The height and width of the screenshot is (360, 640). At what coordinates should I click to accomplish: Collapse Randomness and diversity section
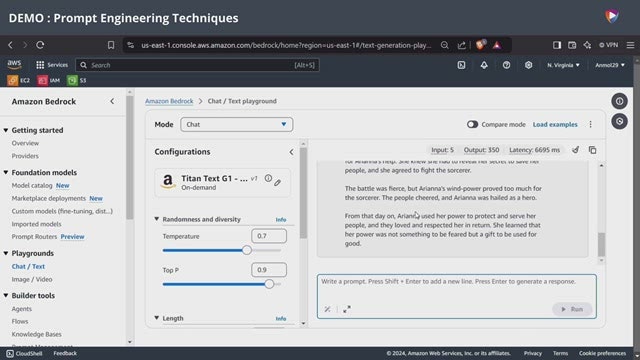(157, 219)
